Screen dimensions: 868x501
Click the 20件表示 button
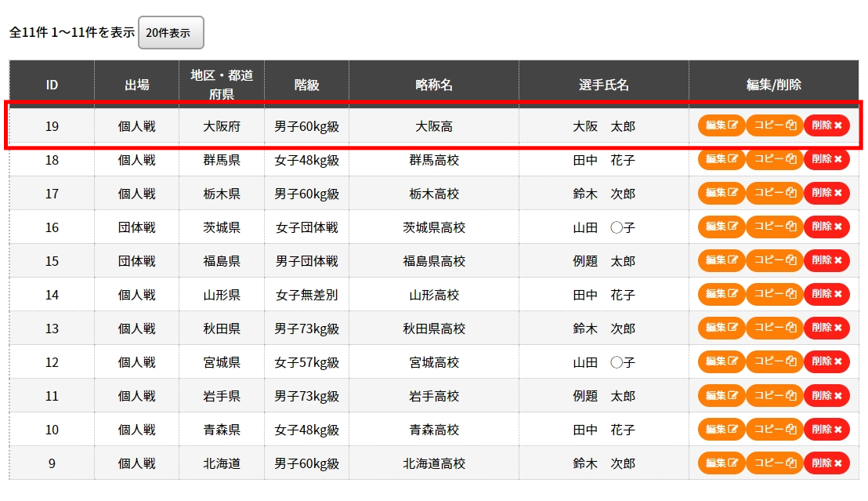[171, 33]
